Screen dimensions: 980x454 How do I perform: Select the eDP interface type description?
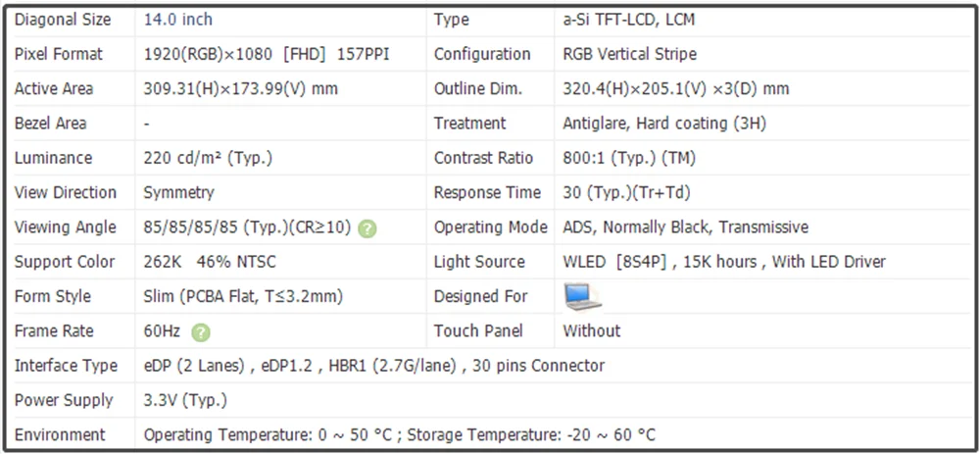tap(373, 366)
